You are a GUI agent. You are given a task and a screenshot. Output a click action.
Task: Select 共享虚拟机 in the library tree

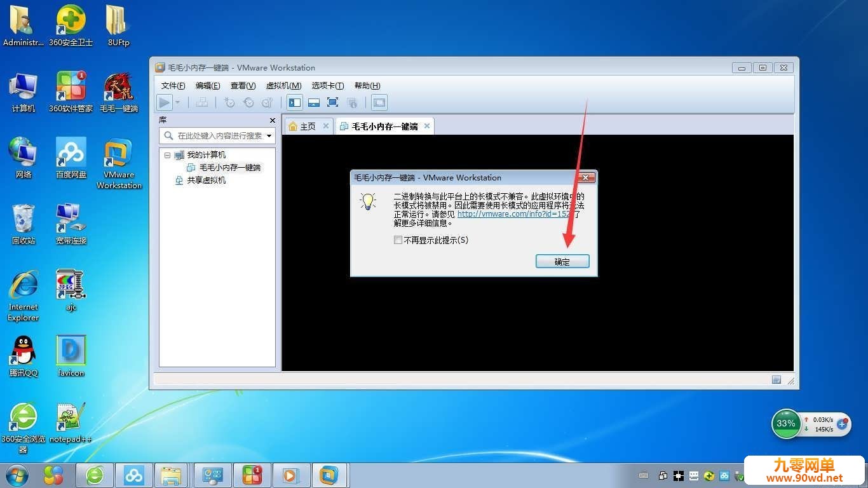206,180
